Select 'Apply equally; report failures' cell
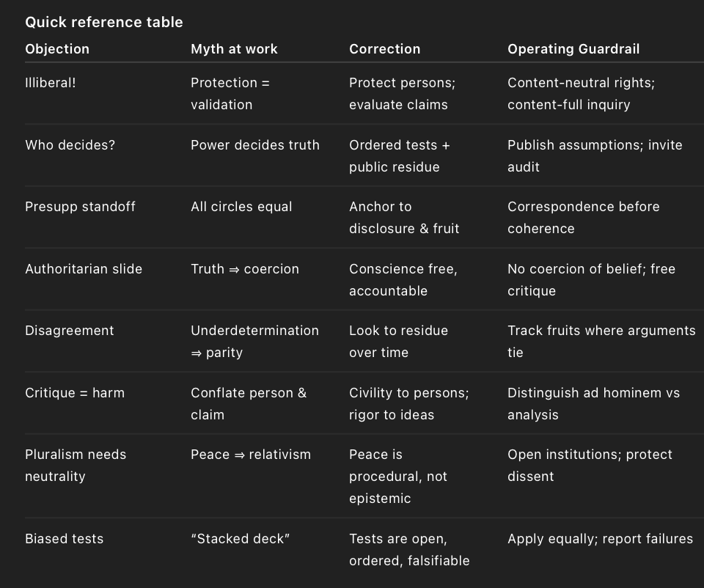The width and height of the screenshot is (704, 588). [x=600, y=539]
